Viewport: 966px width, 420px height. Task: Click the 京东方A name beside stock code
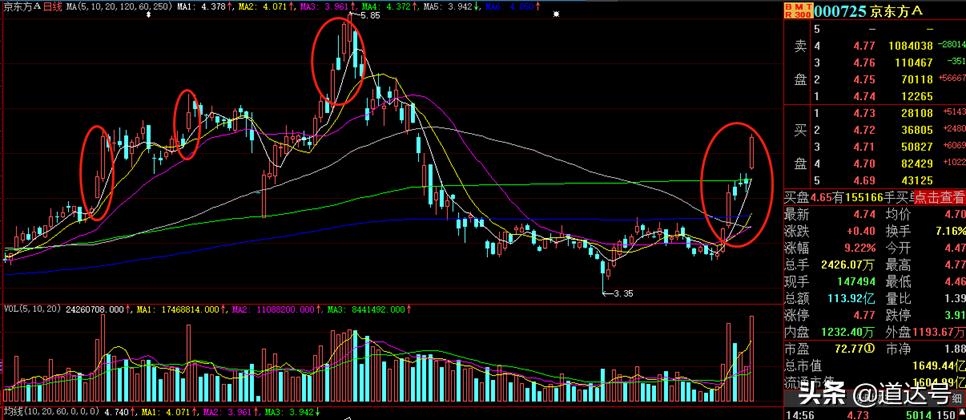[x=897, y=11]
